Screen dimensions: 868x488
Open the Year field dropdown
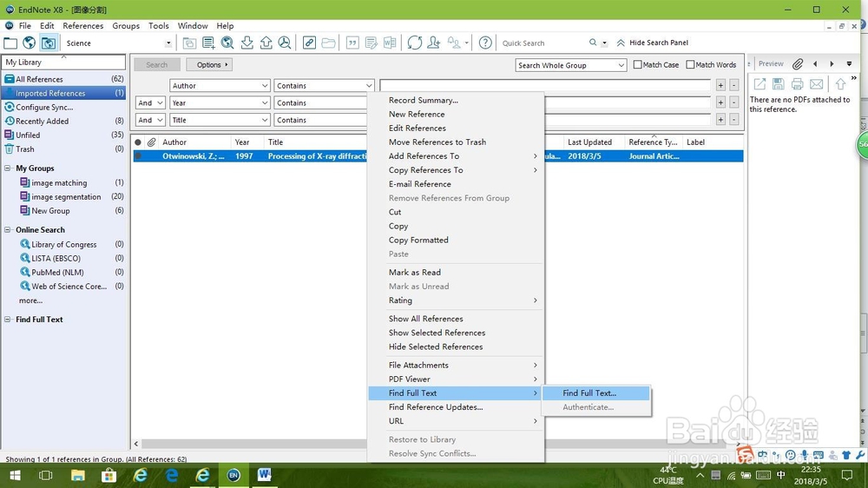coord(220,103)
